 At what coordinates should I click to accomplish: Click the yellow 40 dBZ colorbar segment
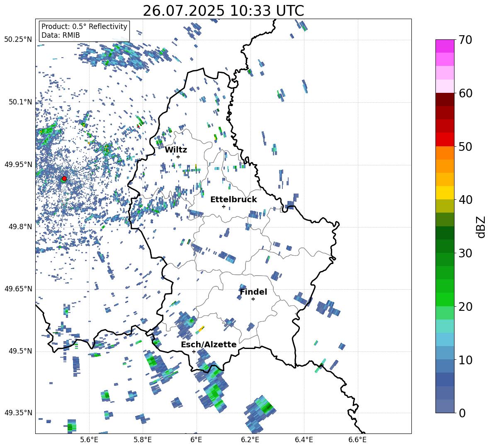[x=445, y=193]
